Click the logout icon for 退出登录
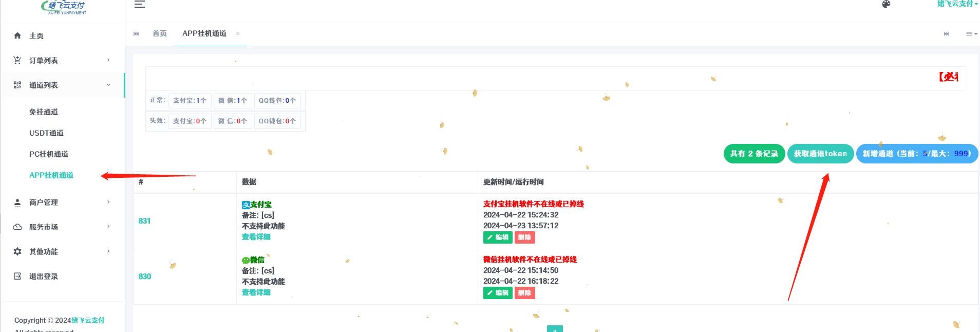Screen dimensions: 980x332 click(17, 276)
